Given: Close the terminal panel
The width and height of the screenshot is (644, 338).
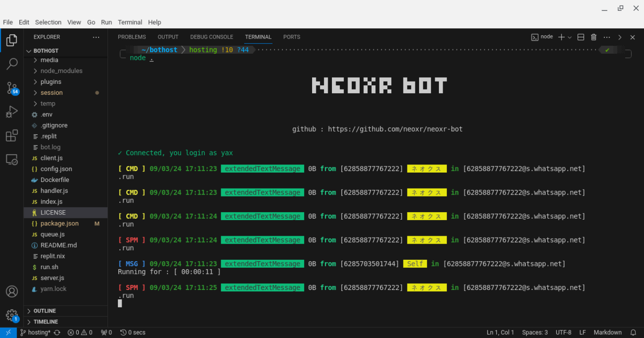Looking at the screenshot, I should pyautogui.click(x=633, y=37).
